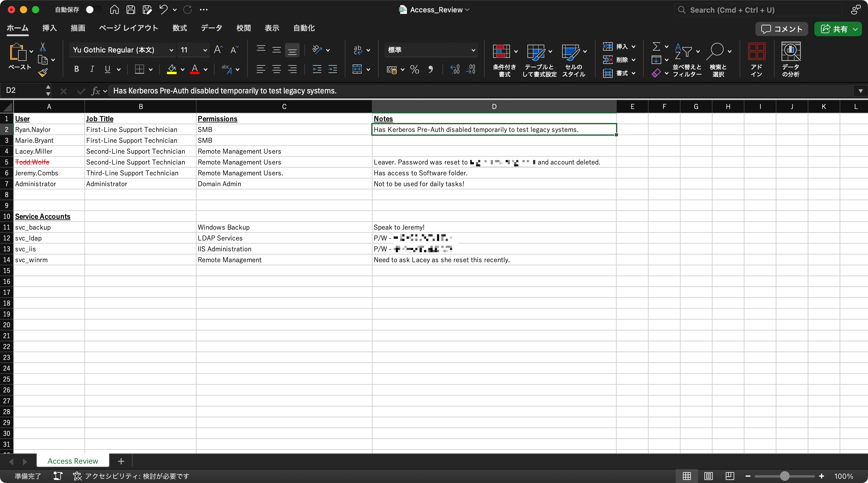Image resolution: width=868 pixels, height=483 pixels.
Task: Expand the formula bar
Action: pos(860,91)
